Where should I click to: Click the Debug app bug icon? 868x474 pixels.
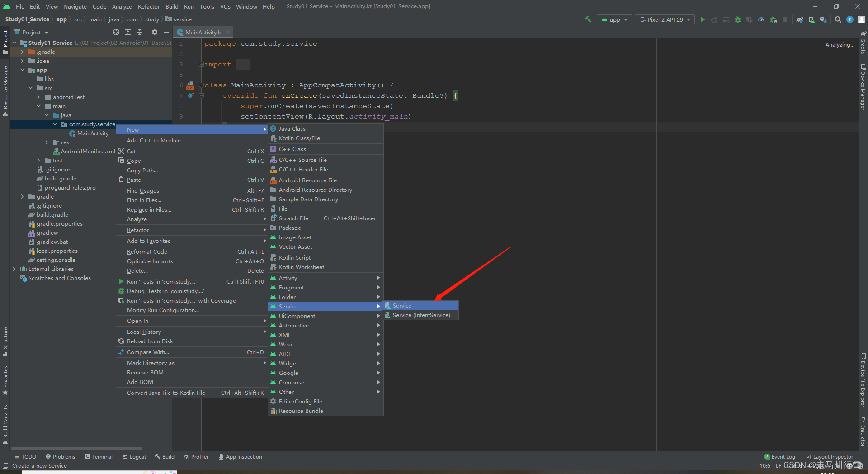coord(738,19)
